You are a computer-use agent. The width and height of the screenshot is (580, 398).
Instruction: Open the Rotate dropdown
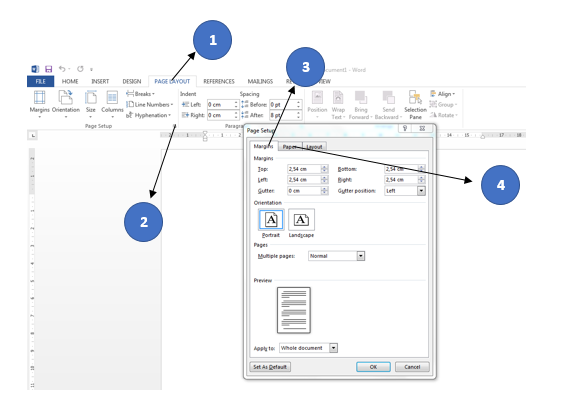coord(444,115)
